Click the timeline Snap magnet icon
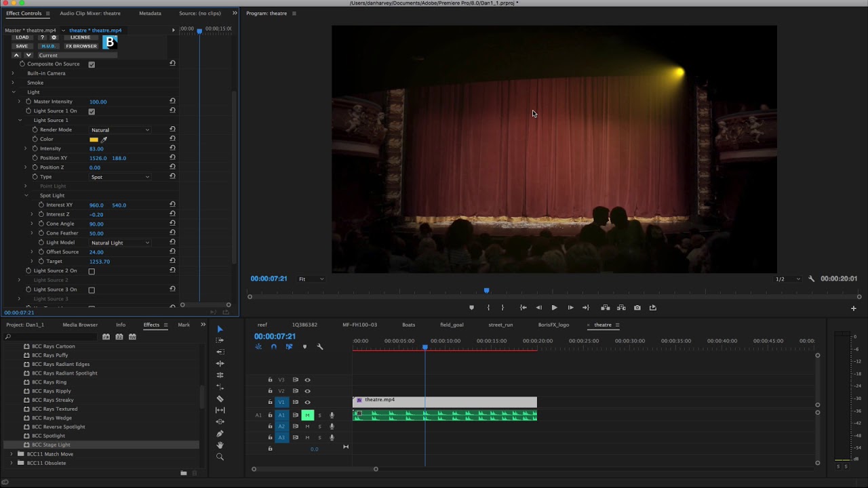Screen dimensions: 868x488 (273, 347)
